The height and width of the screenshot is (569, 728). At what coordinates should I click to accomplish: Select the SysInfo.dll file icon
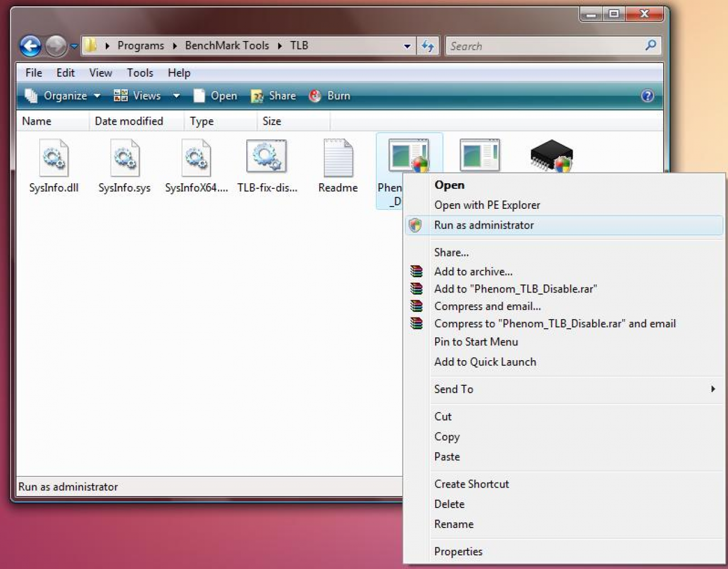click(54, 158)
